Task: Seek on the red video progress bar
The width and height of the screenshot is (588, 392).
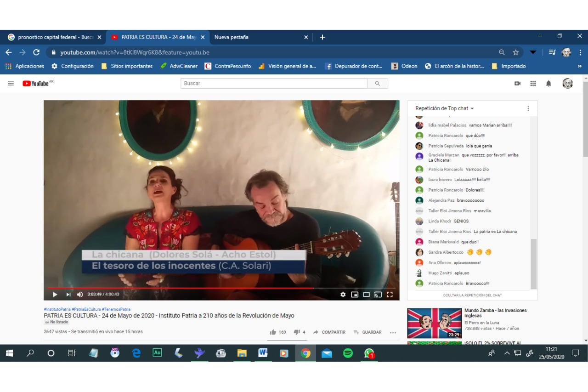Action: [x=184, y=288]
